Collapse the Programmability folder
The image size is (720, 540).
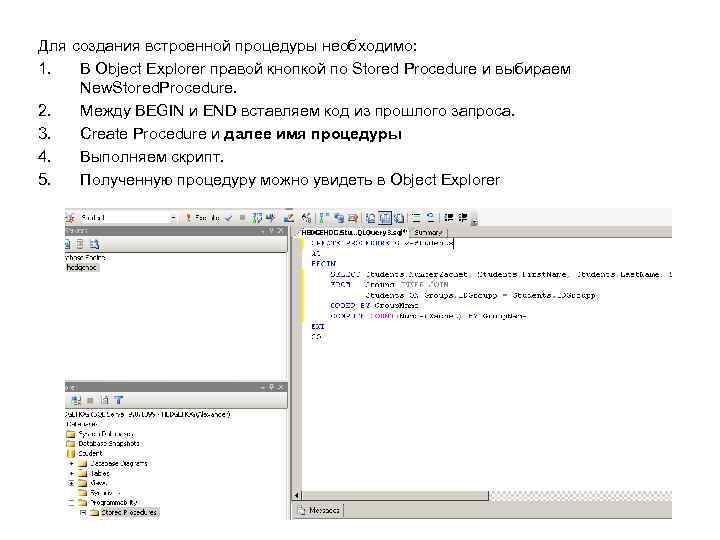[72, 502]
